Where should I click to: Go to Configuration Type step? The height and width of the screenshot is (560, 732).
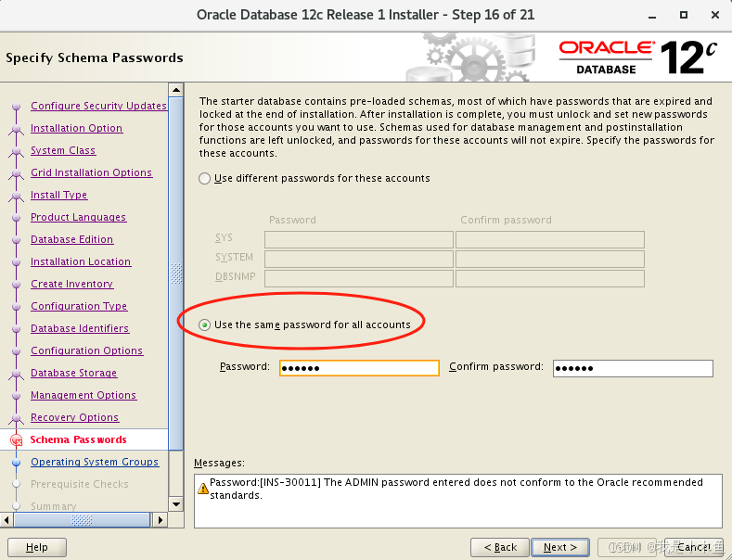point(79,306)
